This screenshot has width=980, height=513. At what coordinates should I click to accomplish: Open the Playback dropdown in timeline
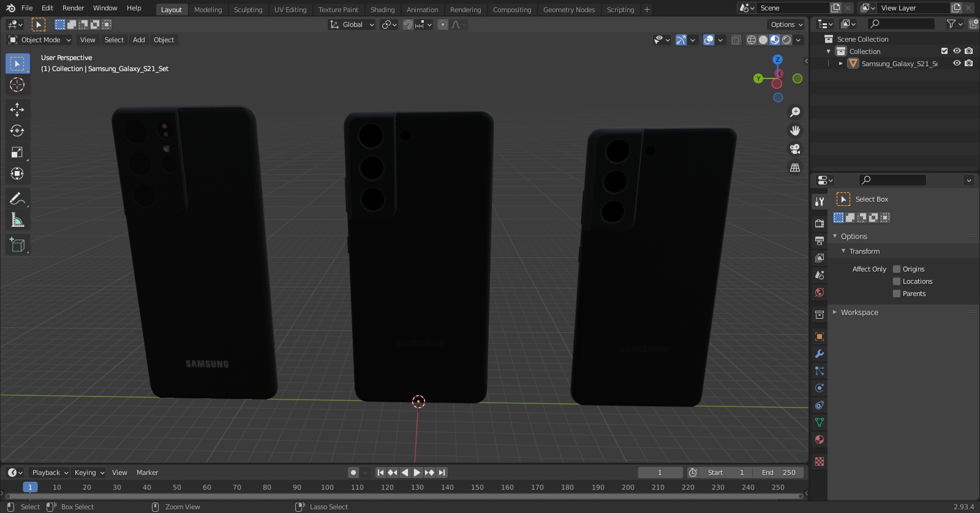(50, 473)
